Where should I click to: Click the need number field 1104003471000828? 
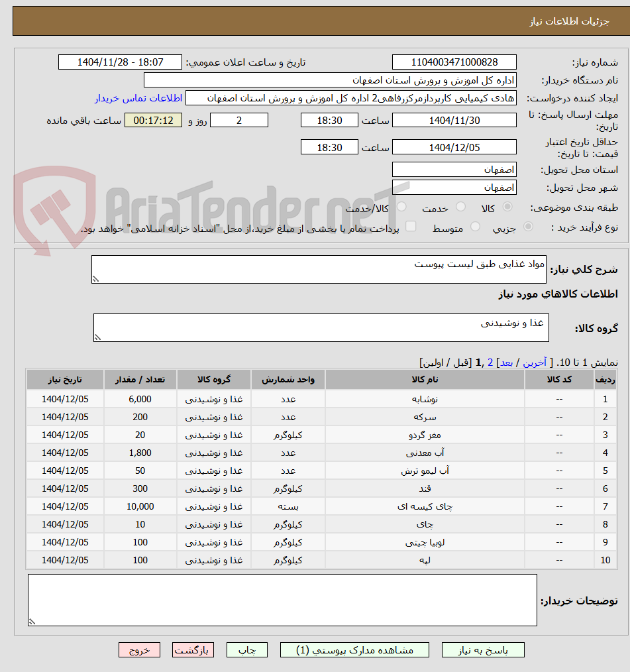pos(454,62)
